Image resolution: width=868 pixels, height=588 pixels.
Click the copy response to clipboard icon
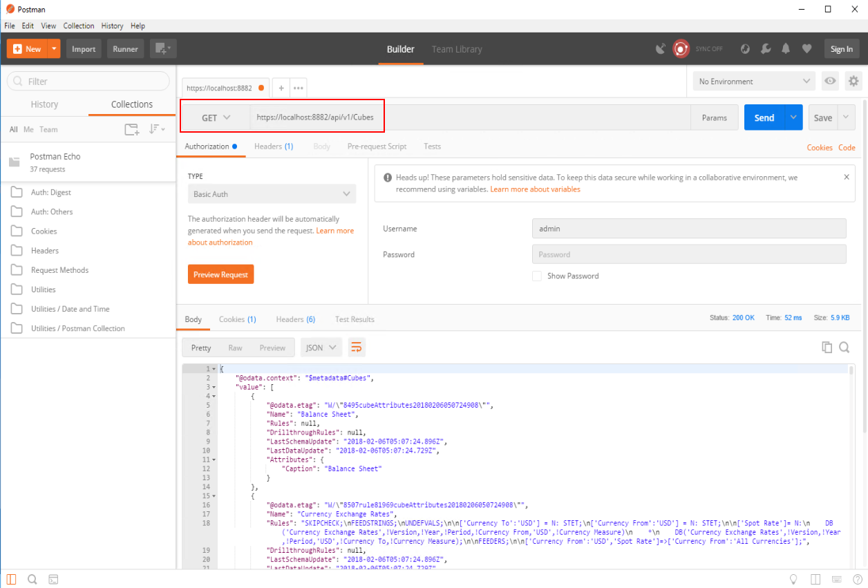point(827,348)
